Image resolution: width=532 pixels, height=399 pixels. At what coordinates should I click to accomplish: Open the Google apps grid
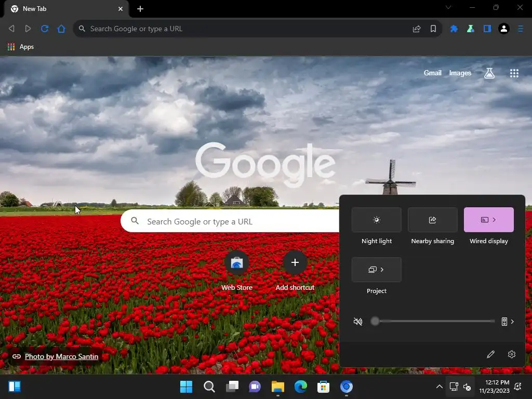pyautogui.click(x=514, y=73)
